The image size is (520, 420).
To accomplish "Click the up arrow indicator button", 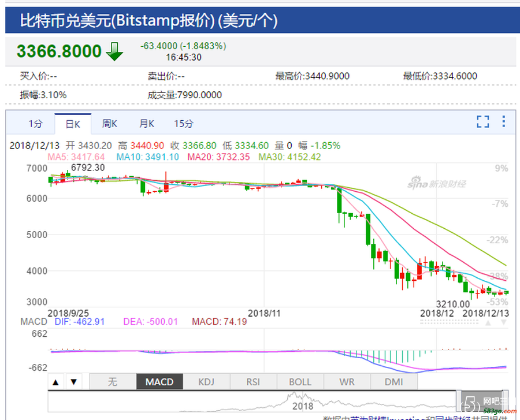I will (x=55, y=382).
